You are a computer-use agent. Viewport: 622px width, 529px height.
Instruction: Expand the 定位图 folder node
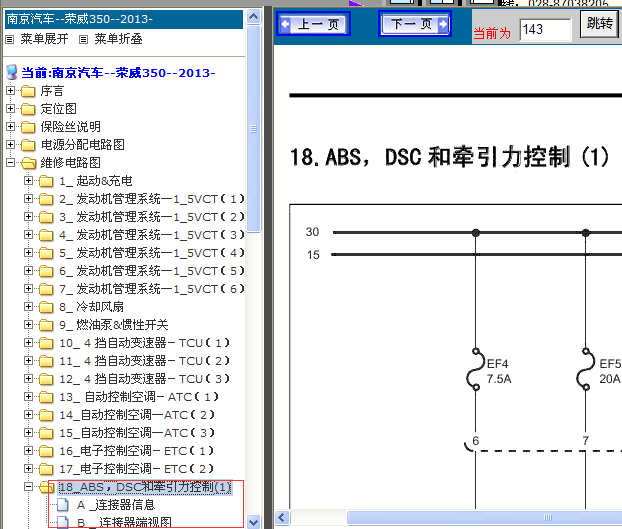point(11,108)
